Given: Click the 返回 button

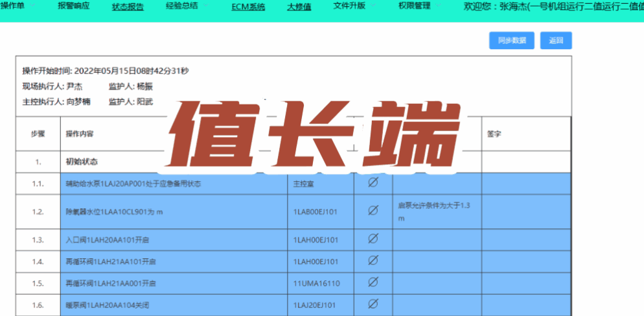Looking at the screenshot, I should (x=556, y=40).
